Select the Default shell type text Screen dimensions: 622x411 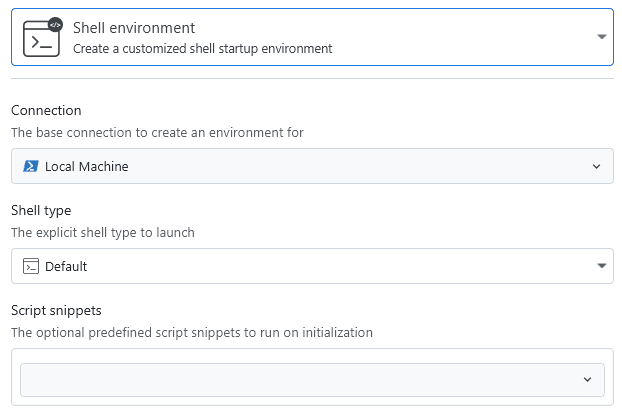coord(66,266)
